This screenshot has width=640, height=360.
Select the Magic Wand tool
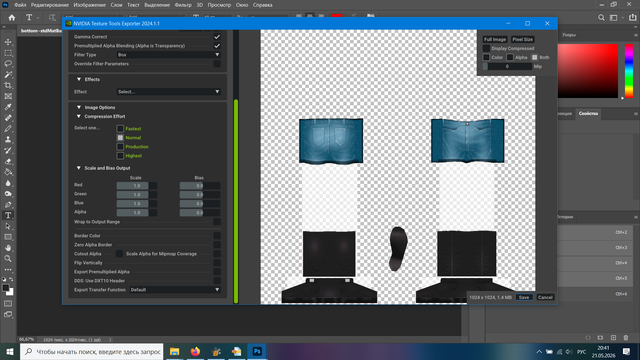pos(8,75)
